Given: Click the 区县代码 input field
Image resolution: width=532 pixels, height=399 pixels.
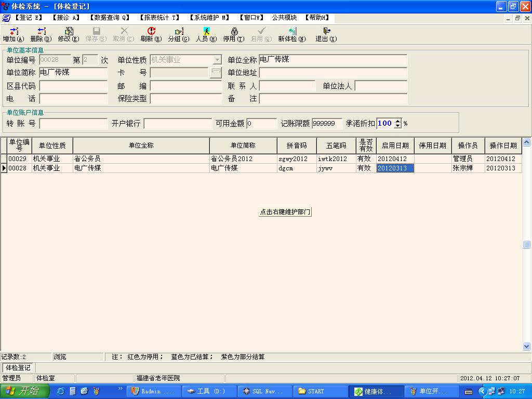Looking at the screenshot, I should click(x=73, y=86).
